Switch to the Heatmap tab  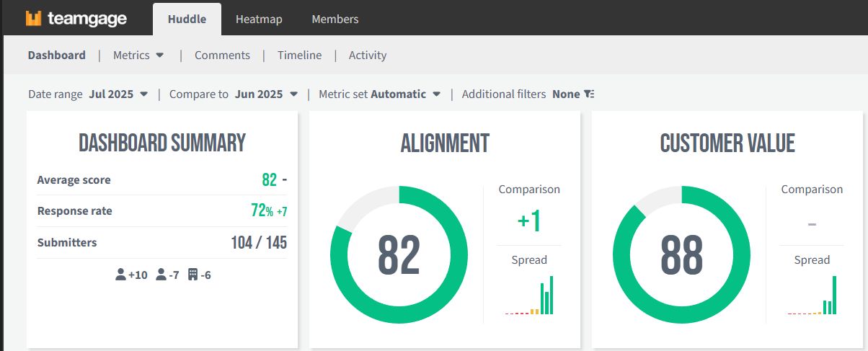pos(259,19)
